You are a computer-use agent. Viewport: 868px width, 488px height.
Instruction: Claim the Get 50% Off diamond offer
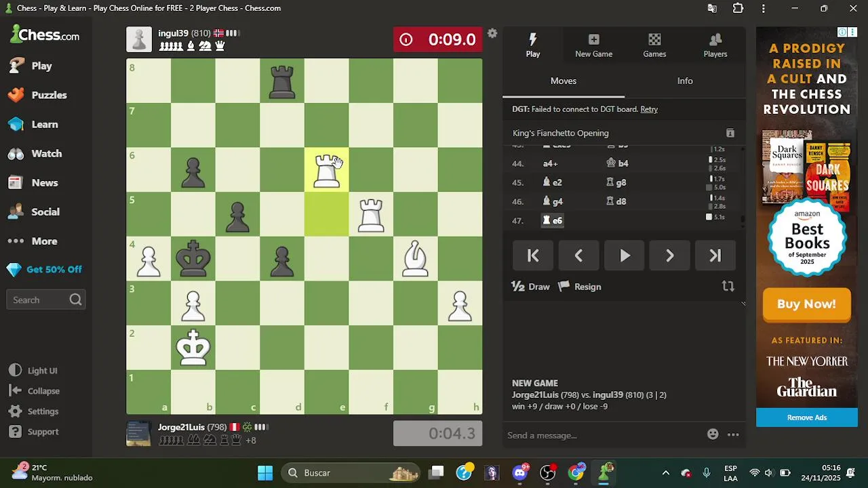(45, 269)
